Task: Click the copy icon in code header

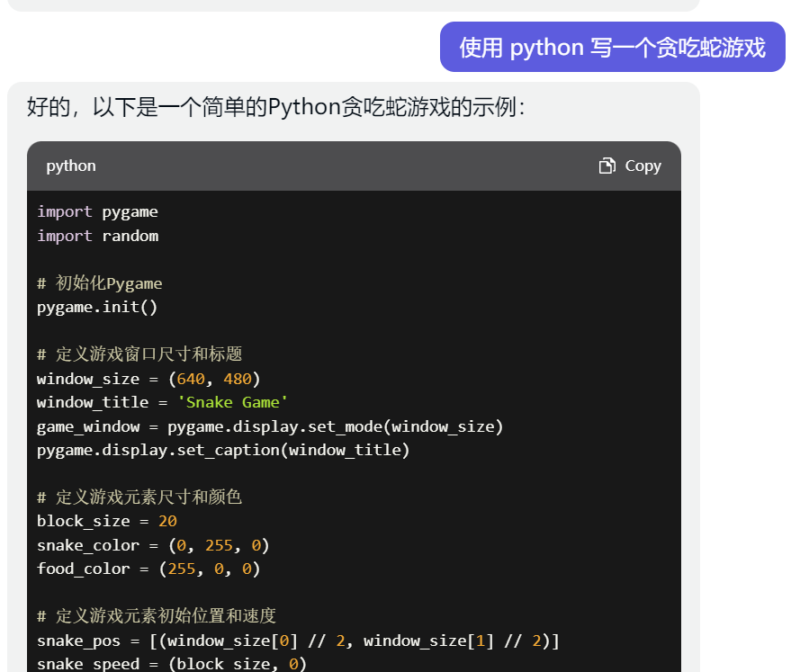Action: pos(607,166)
